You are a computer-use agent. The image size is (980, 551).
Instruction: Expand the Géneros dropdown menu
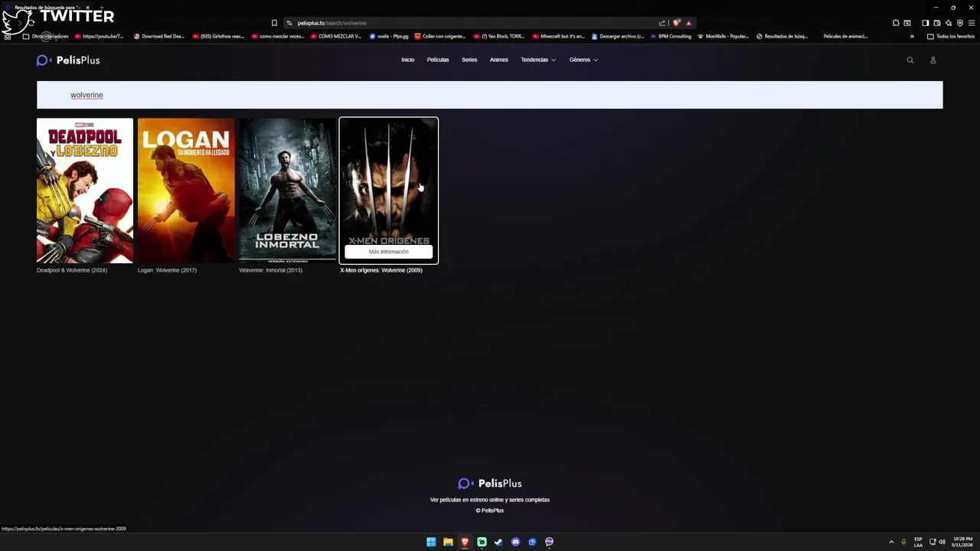coord(583,60)
